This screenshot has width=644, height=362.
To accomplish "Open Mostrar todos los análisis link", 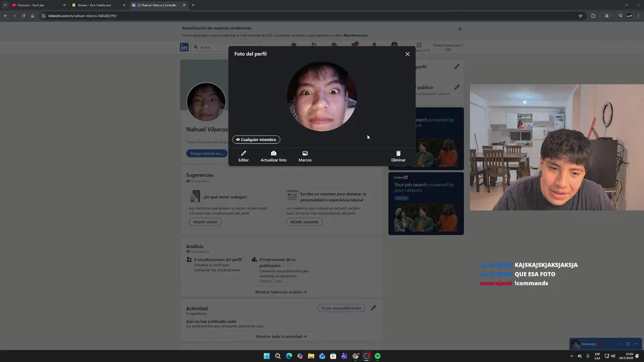I will coord(281,292).
